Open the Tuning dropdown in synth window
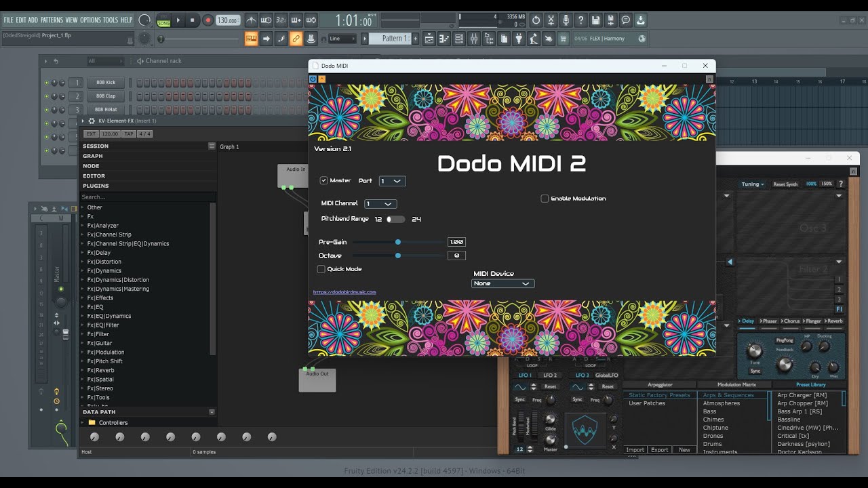The height and width of the screenshot is (488, 868). click(x=753, y=184)
